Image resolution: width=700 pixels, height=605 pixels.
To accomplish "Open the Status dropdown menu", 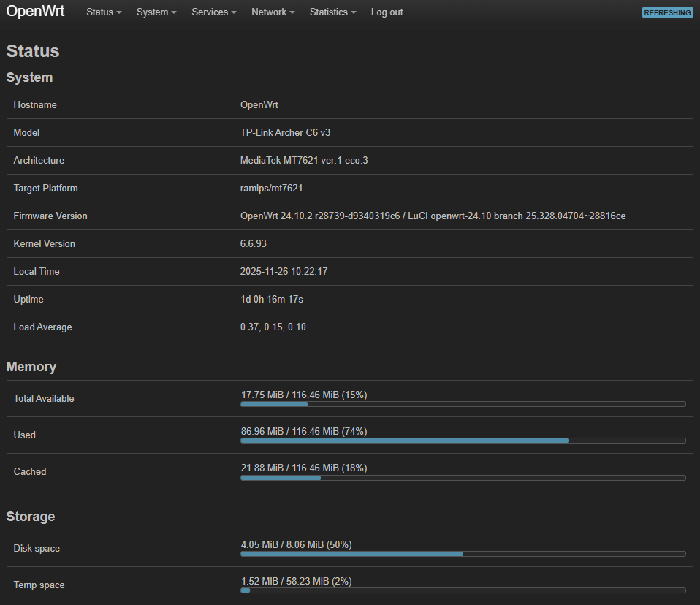I will [x=102, y=12].
